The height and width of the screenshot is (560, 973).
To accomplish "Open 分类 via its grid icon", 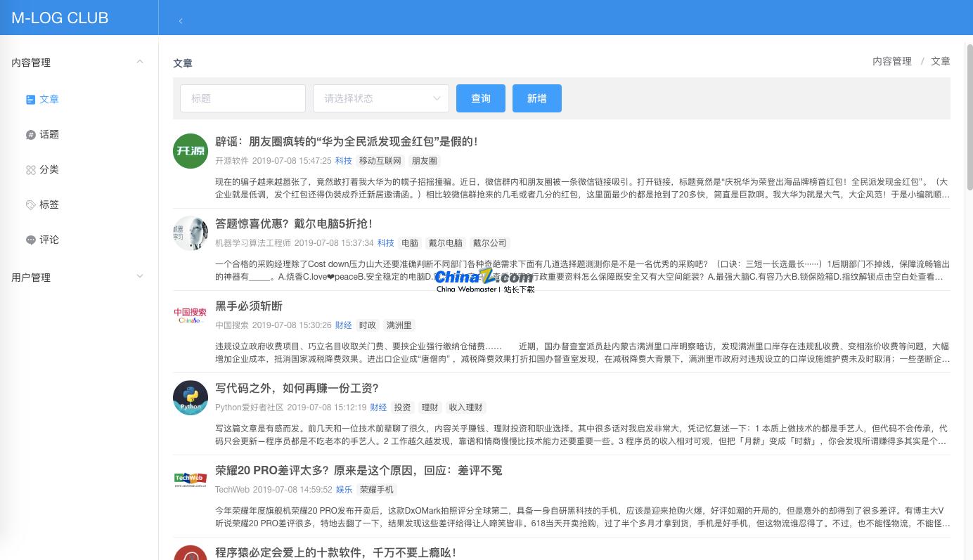I will (30, 169).
